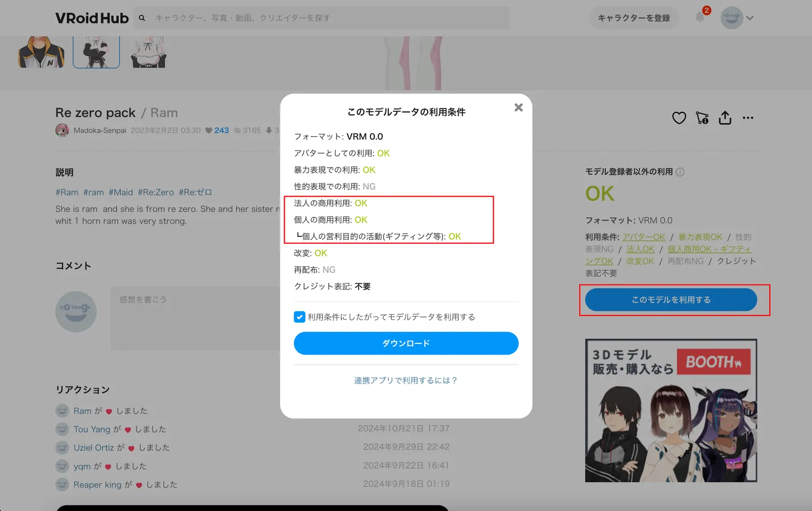The height and width of the screenshot is (511, 812).
Task: Open the 法人OK condition link
Action: [x=640, y=249]
